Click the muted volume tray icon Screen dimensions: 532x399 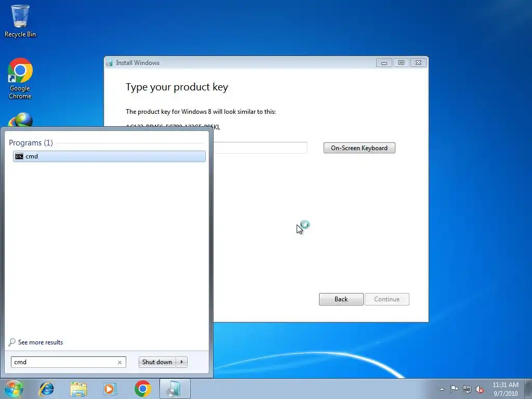coord(480,389)
